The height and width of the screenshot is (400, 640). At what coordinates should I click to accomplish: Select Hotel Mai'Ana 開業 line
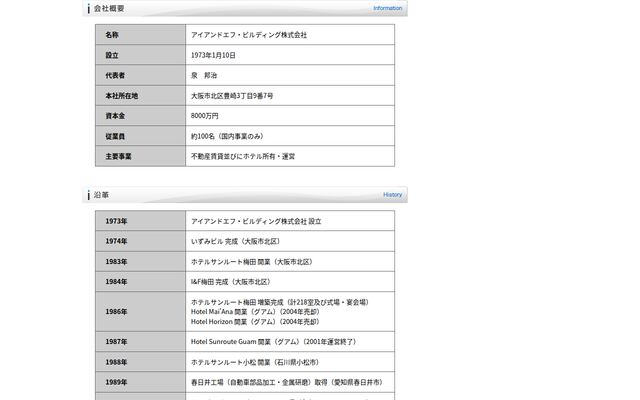pyautogui.click(x=256, y=312)
